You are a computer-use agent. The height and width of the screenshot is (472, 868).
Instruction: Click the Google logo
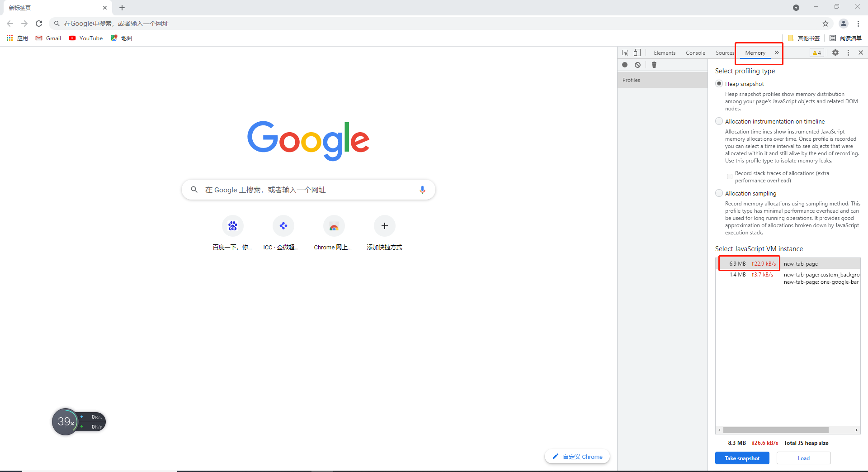pyautogui.click(x=308, y=140)
